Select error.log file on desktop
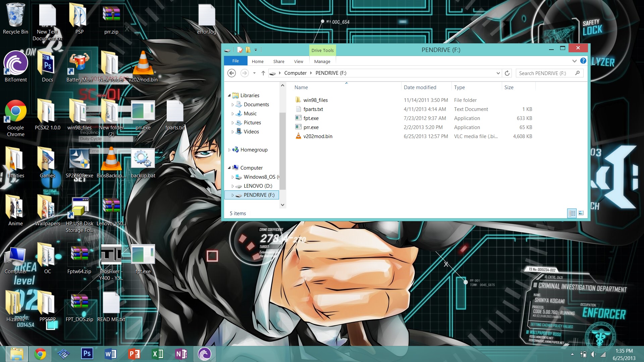This screenshot has height=362, width=644. click(x=207, y=18)
